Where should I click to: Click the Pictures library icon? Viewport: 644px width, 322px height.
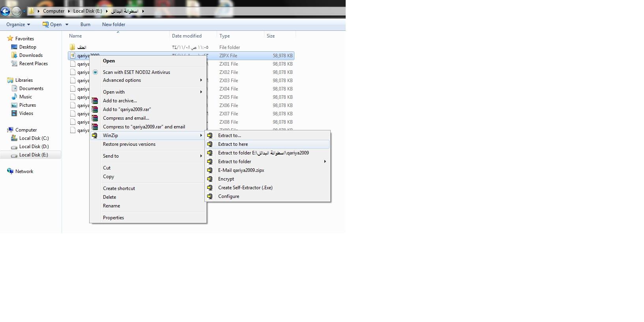14,105
